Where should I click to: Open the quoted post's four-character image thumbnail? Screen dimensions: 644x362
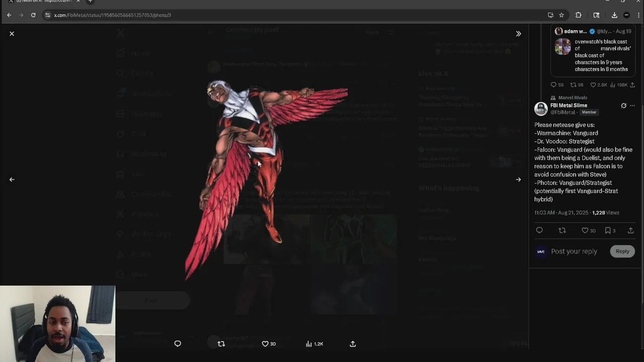pos(562,47)
